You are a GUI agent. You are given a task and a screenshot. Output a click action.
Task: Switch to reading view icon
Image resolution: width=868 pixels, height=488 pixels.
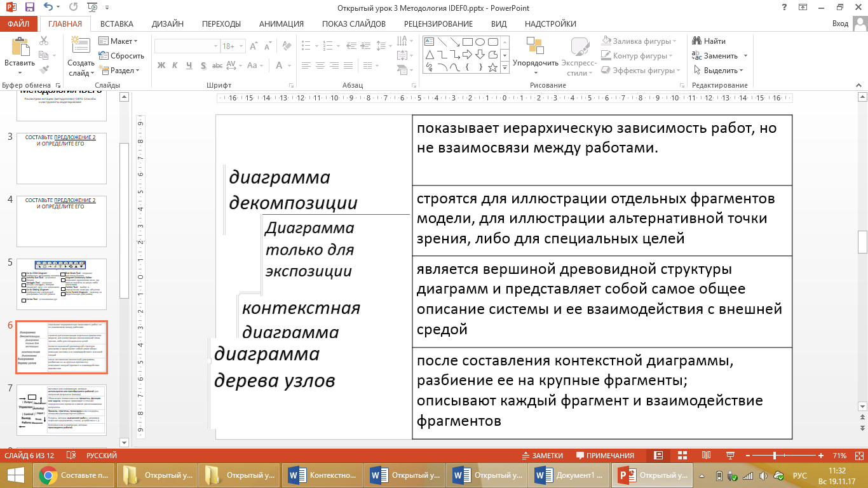tap(705, 456)
